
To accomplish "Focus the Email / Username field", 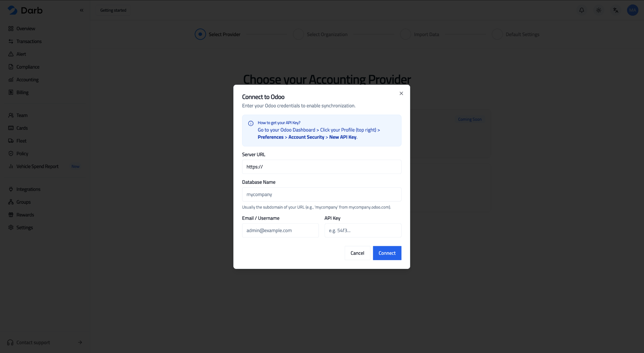I will [280, 231].
